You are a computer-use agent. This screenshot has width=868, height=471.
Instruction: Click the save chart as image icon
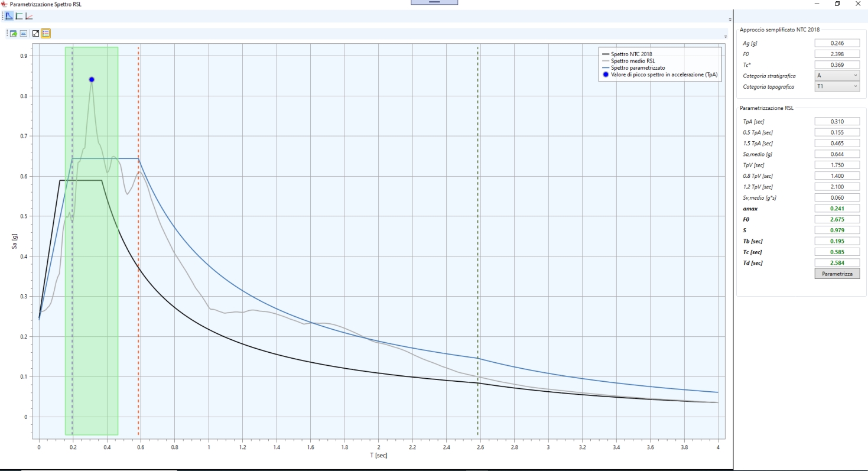(24, 34)
